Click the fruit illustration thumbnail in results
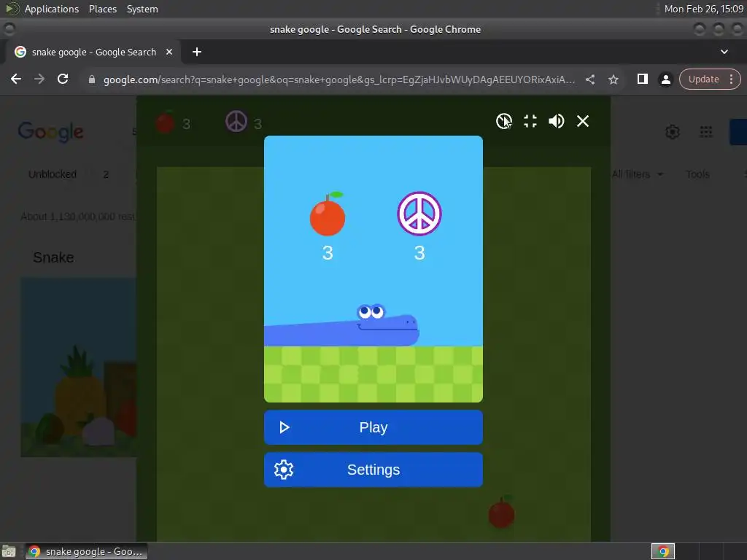Image resolution: width=747 pixels, height=560 pixels. pos(79,367)
